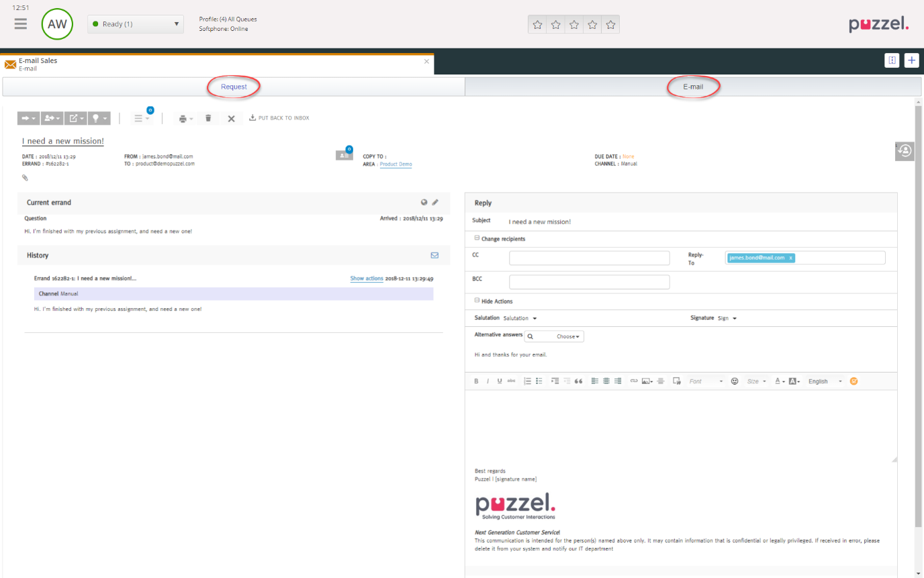924x578 pixels.
Task: Click the Show actions link in History
Action: pyautogui.click(x=366, y=279)
